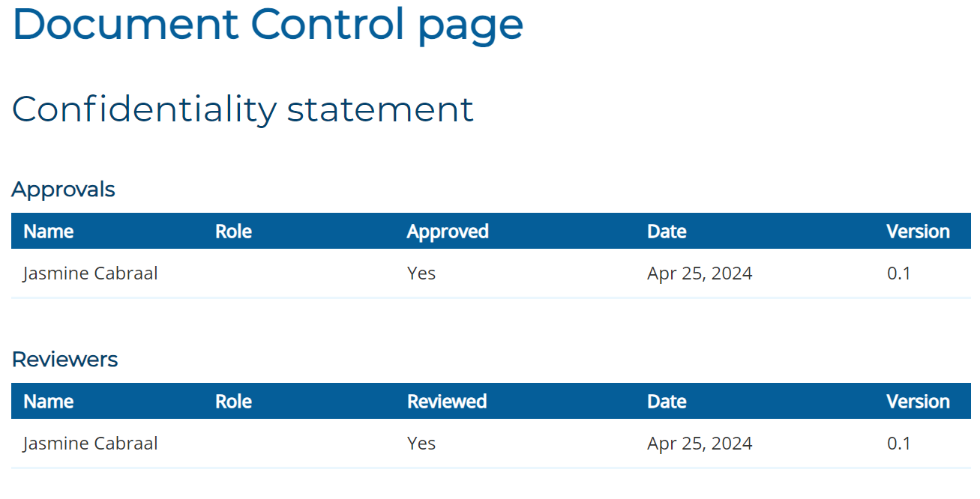This screenshot has height=499, width=980.
Task: Click version 0.1 in Reviewers row
Action: (898, 444)
